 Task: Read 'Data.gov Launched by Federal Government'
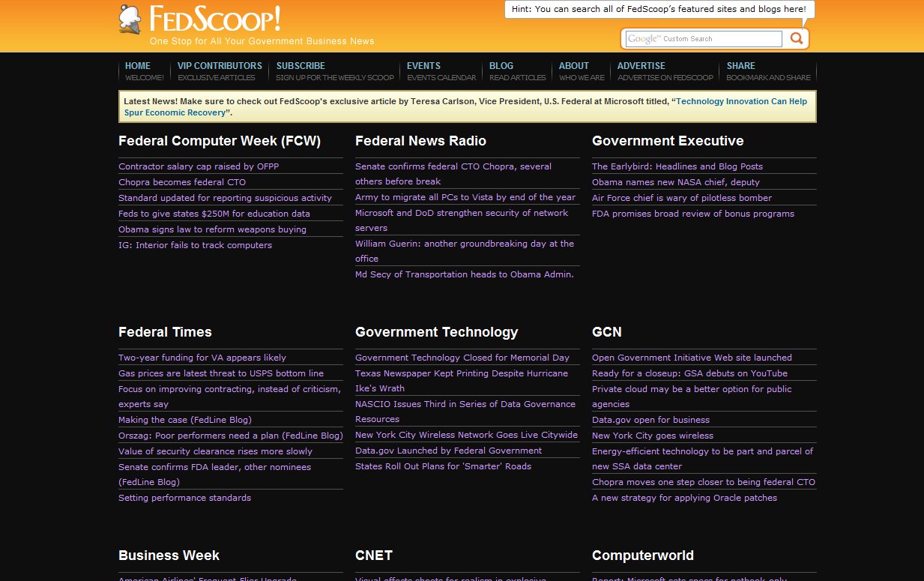click(448, 451)
